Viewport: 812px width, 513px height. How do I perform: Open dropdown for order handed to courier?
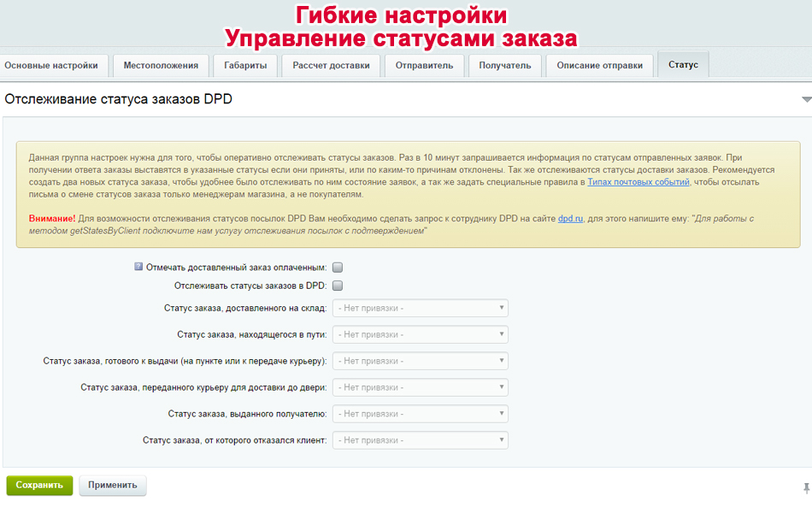tap(420, 387)
